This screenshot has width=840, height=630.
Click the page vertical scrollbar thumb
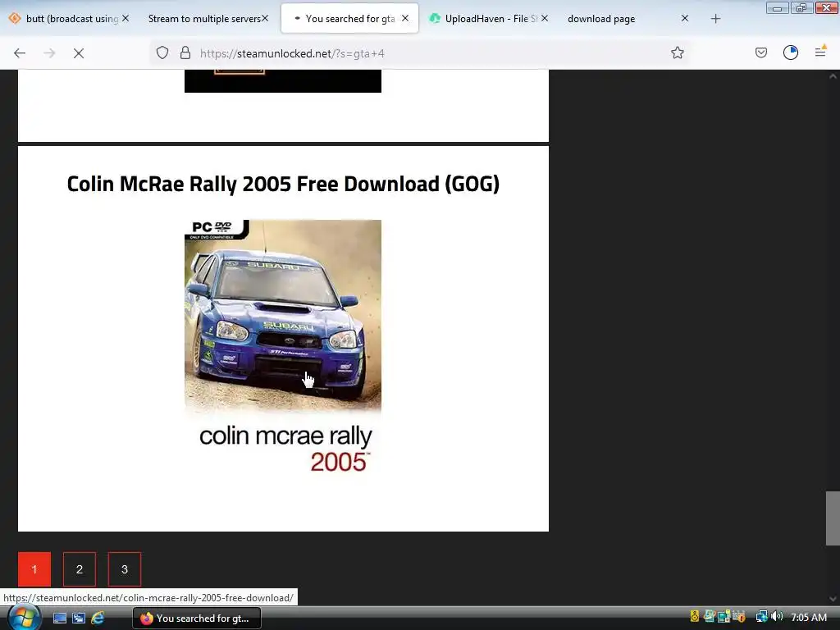click(833, 518)
